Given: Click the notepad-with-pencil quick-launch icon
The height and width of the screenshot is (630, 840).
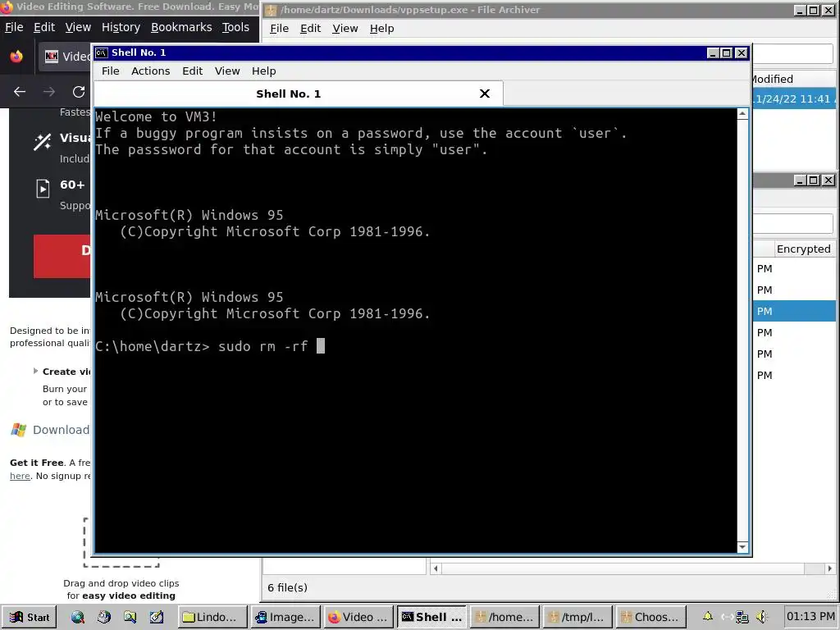Looking at the screenshot, I should pos(157,617).
